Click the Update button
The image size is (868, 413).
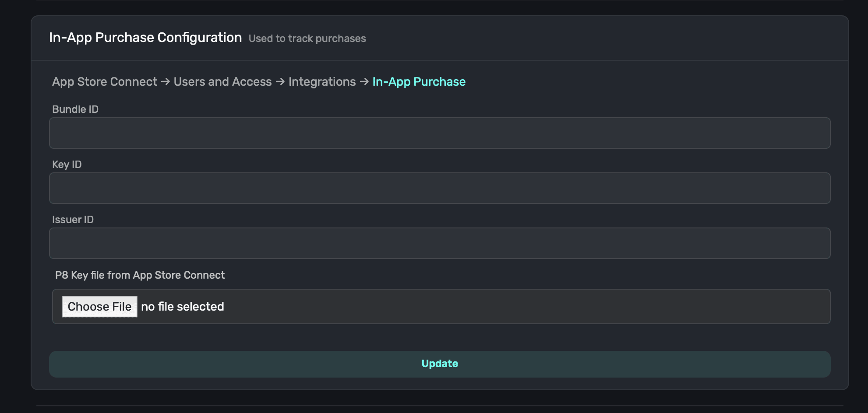(439, 364)
